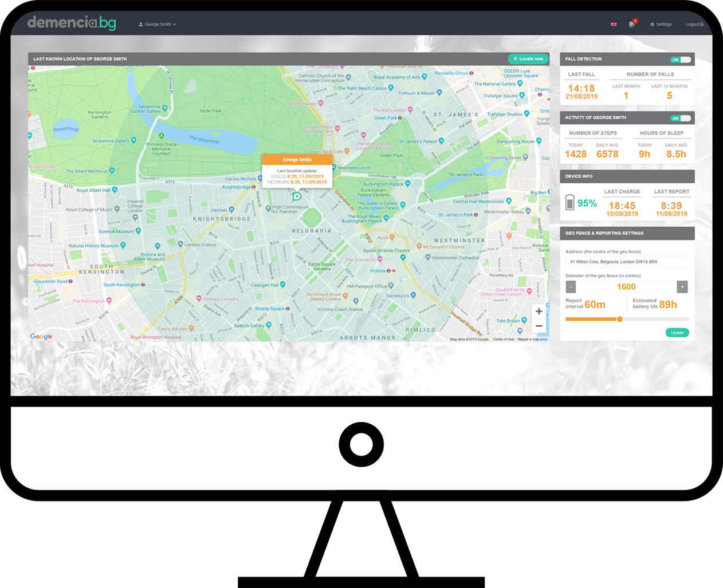Click the battery level icon

point(569,203)
